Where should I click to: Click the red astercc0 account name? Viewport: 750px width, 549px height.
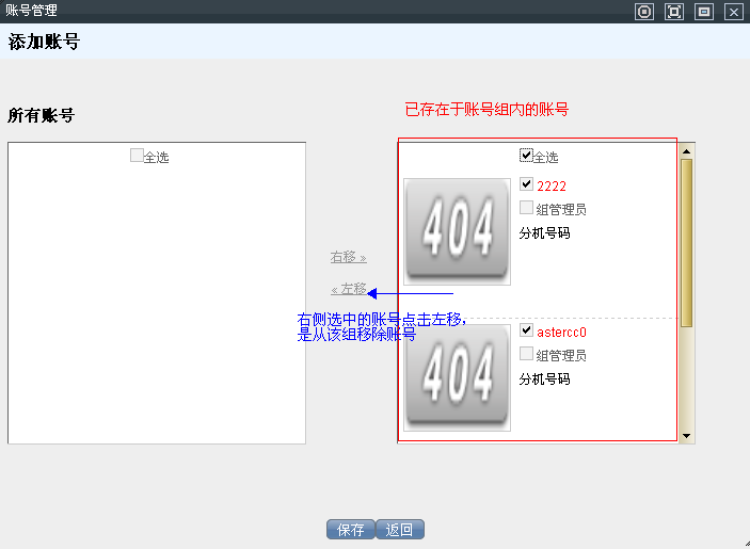561,332
